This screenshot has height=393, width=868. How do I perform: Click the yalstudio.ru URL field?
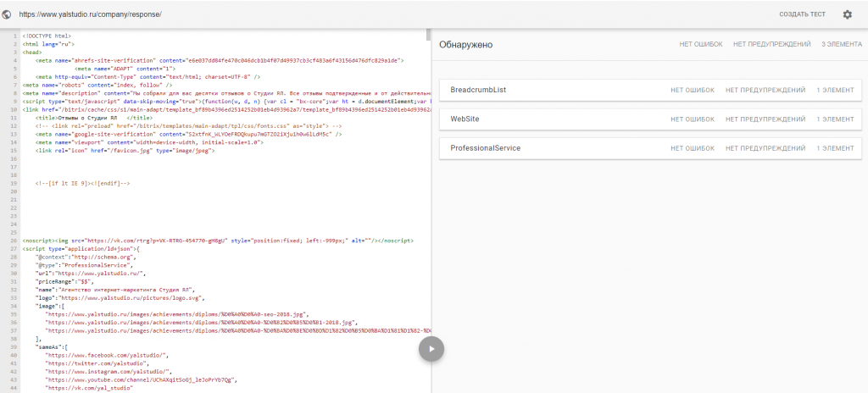coord(90,14)
